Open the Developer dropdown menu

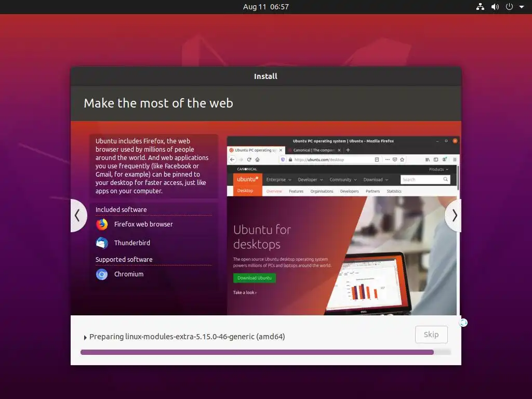[x=310, y=180]
